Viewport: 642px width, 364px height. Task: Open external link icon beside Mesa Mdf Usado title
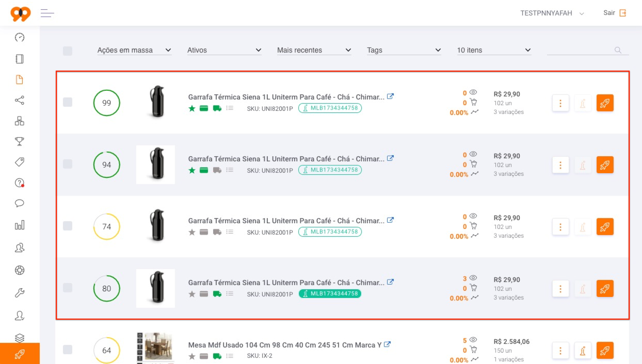[x=388, y=344]
